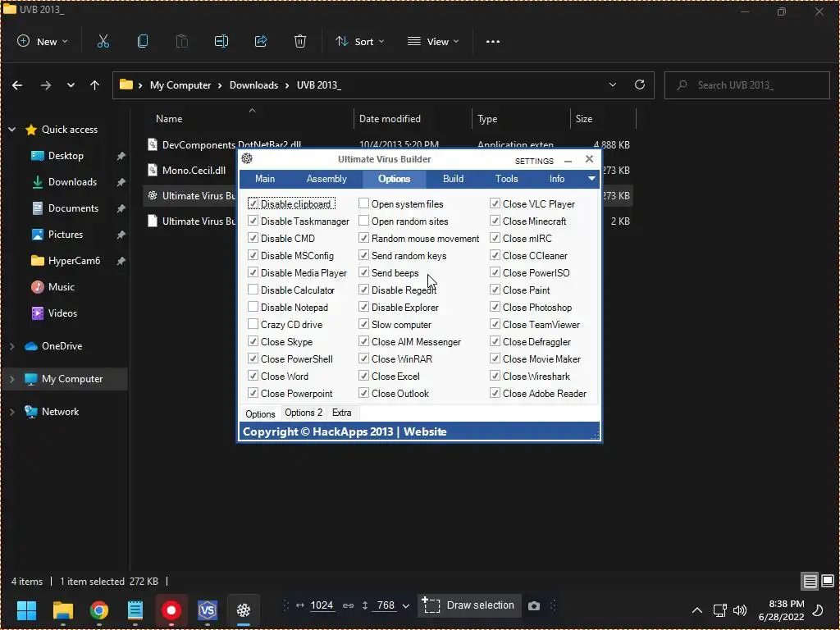Click Downloads in the address breadcrumb

click(254, 85)
